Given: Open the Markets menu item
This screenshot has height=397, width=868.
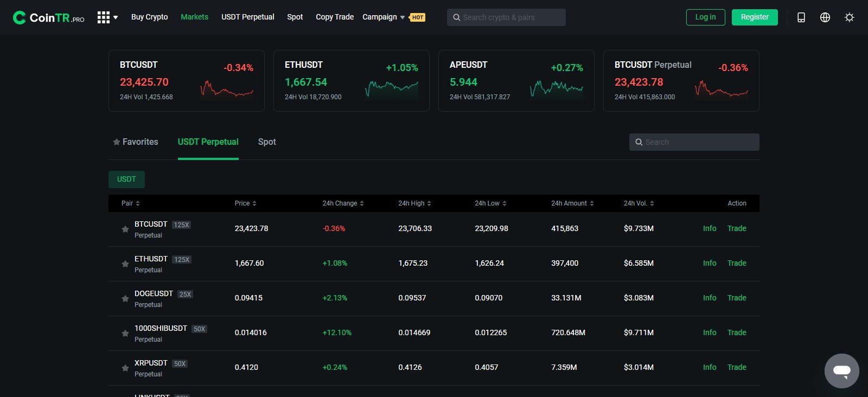Looking at the screenshot, I should tap(194, 17).
